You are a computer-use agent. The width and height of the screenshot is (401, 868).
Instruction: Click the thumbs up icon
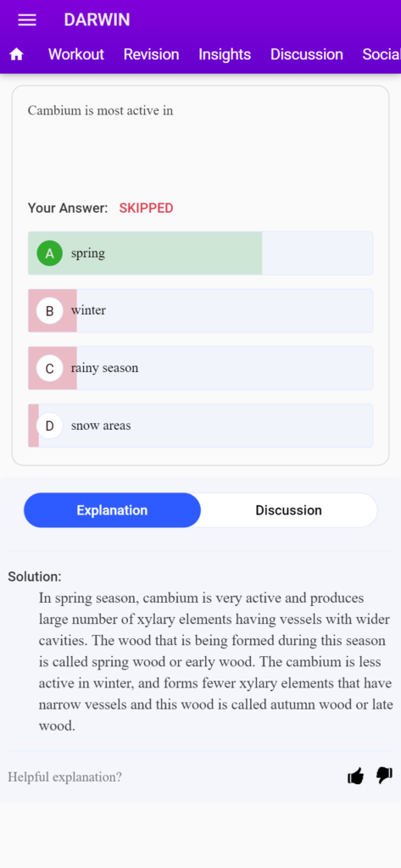(355, 776)
